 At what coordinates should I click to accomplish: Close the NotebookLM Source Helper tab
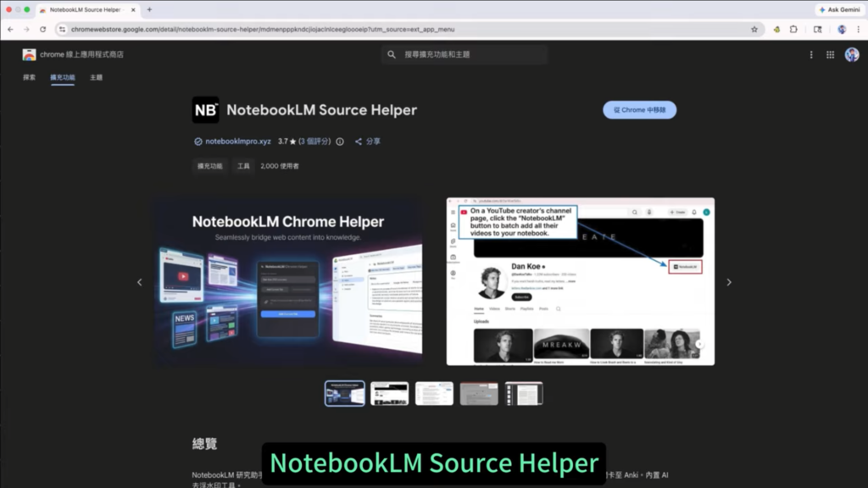pos(133,10)
